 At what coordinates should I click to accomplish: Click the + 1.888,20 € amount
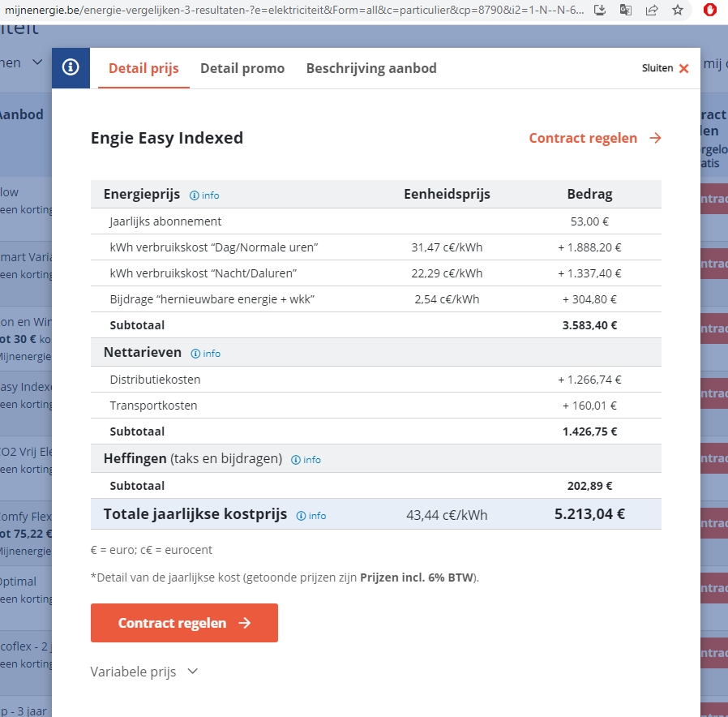589,247
